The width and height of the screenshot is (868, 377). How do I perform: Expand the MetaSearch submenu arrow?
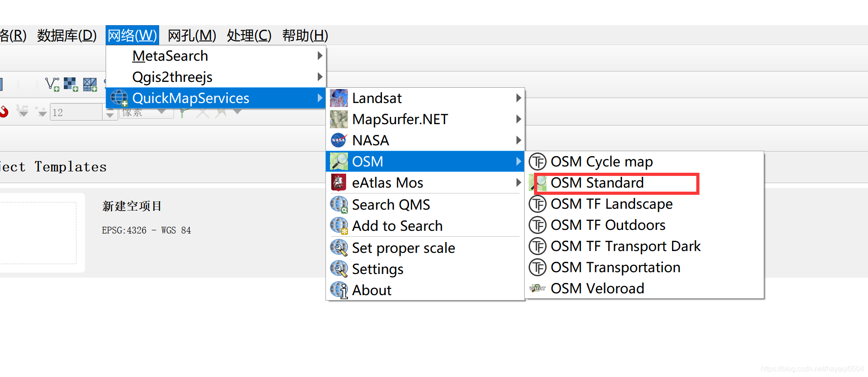(320, 56)
